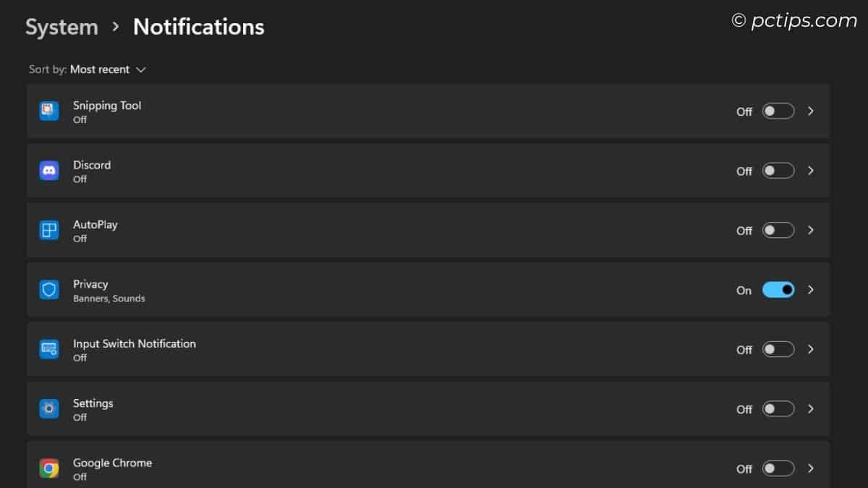Open the Sort by dropdown
Screen dimensions: 868x488
[107, 69]
